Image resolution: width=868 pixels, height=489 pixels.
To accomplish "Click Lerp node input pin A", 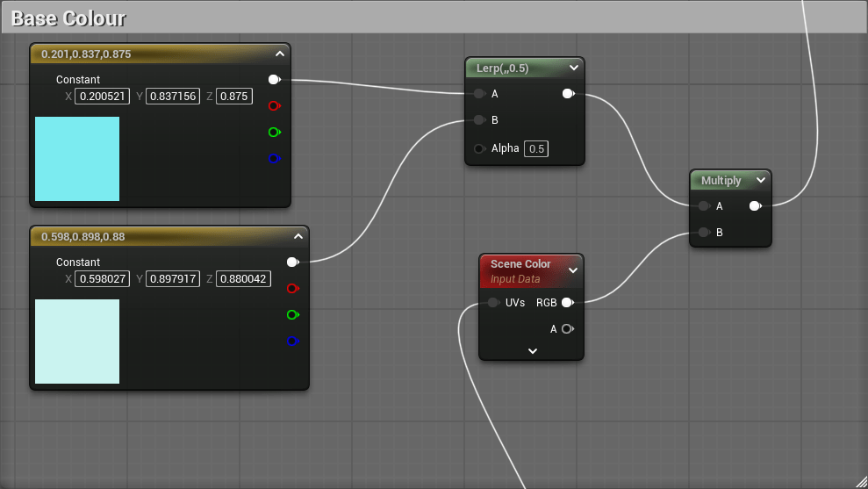I will (x=479, y=94).
